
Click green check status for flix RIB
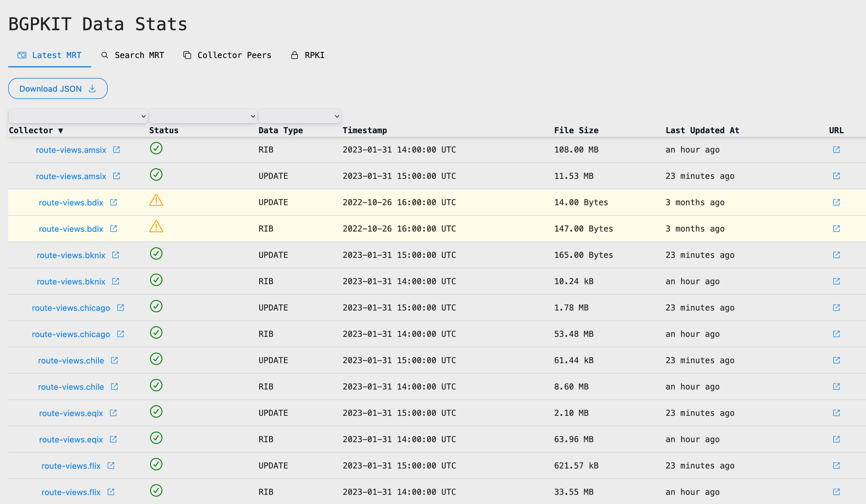tap(156, 490)
